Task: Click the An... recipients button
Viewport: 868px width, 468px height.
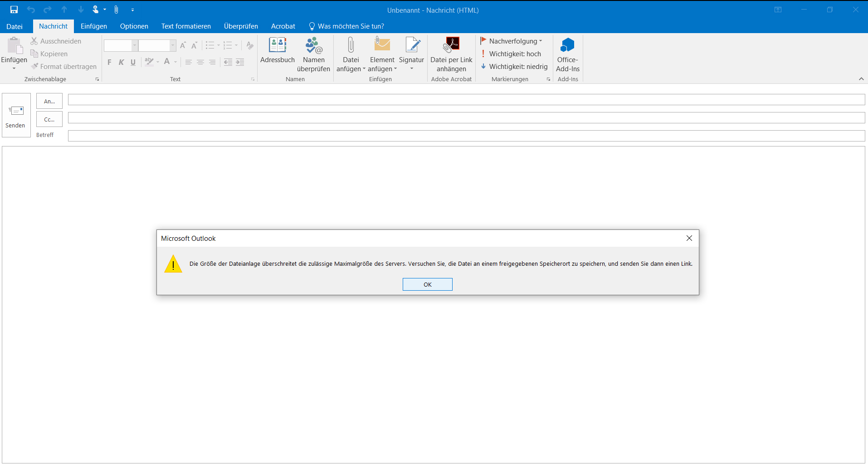Action: click(x=49, y=101)
